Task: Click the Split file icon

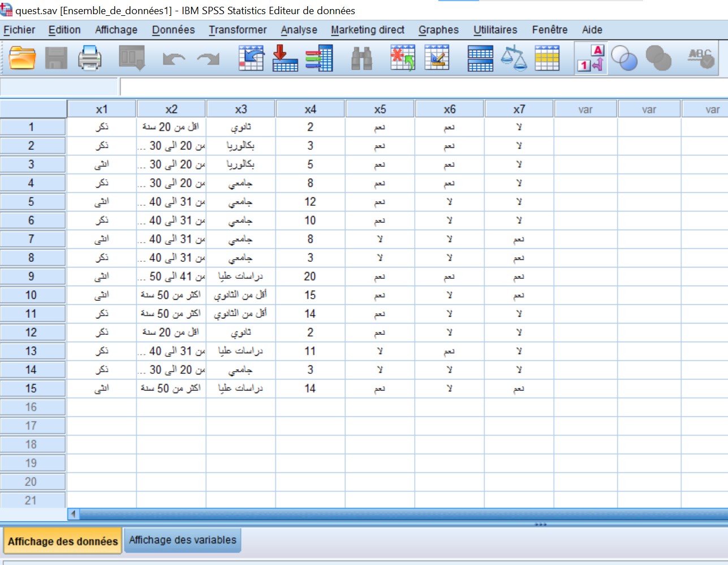Action: 480,58
